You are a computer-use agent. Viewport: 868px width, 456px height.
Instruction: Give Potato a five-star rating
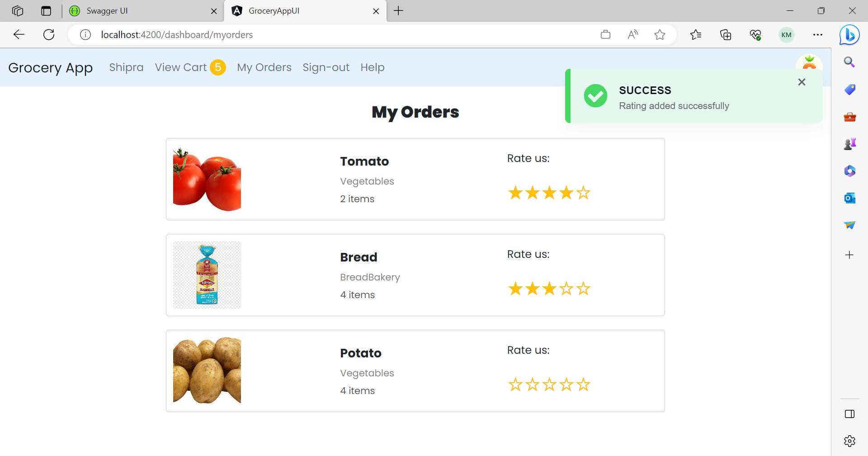pos(584,384)
